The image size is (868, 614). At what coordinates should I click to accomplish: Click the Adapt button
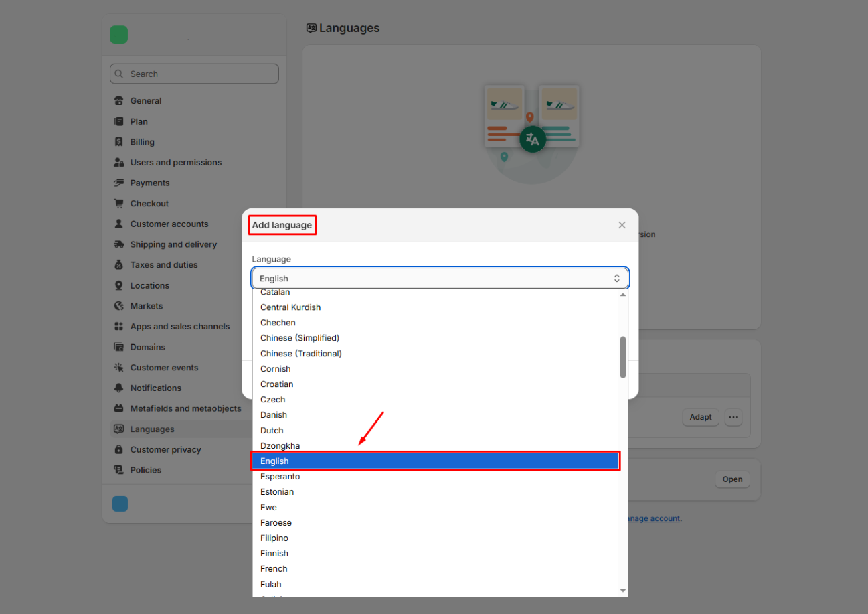coord(701,417)
